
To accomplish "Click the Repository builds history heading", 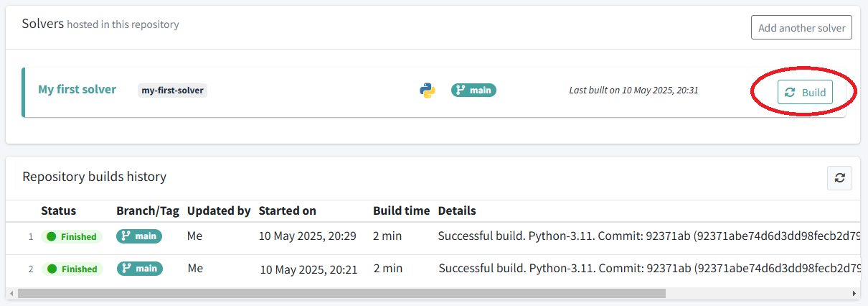I will click(x=94, y=176).
